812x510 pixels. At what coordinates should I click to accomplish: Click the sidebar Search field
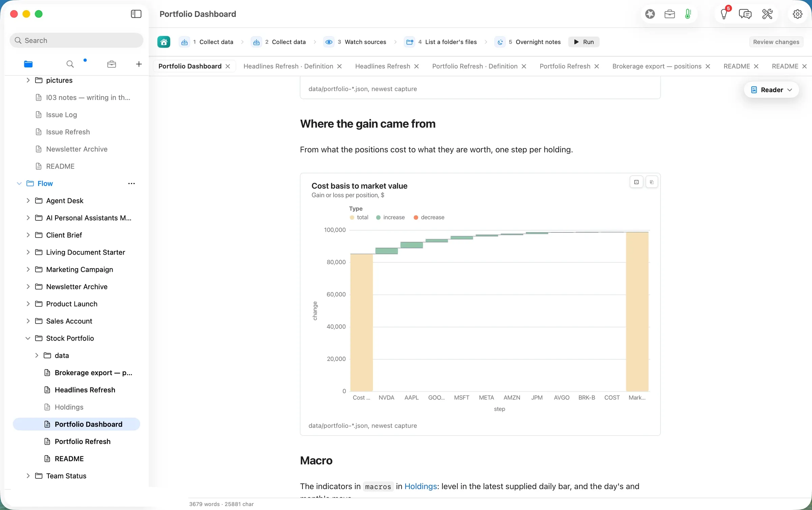76,40
